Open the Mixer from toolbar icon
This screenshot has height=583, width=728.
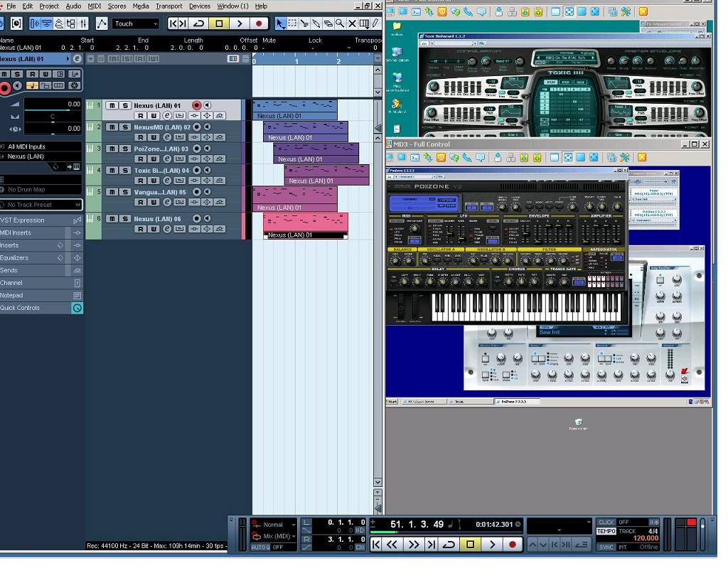(x=83, y=23)
